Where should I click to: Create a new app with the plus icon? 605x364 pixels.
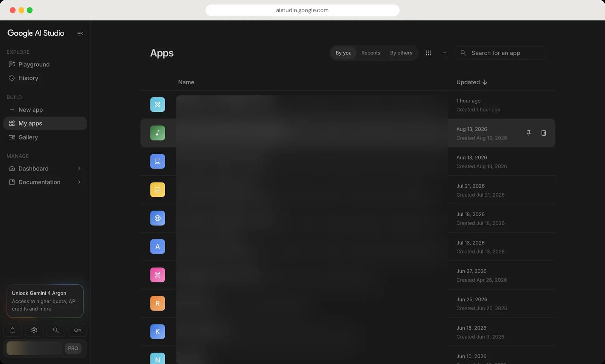[x=445, y=53]
